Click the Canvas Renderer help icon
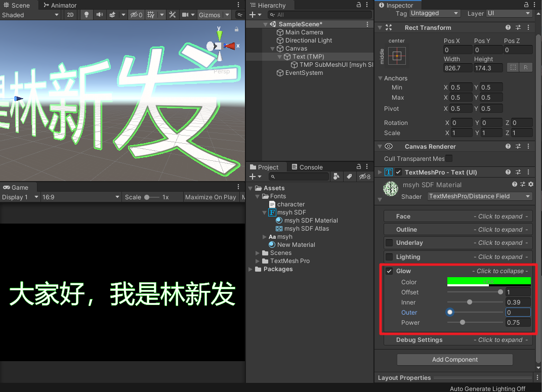The height and width of the screenshot is (392, 542). click(x=509, y=146)
